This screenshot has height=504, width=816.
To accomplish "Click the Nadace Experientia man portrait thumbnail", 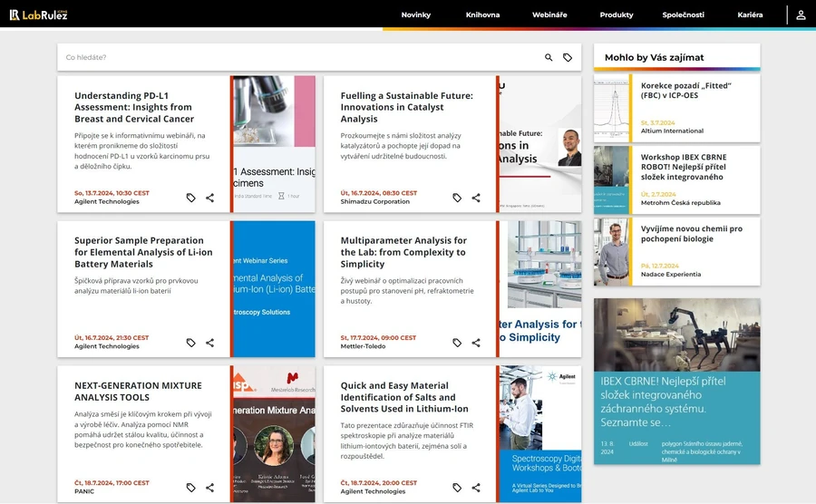I will pyautogui.click(x=611, y=252).
